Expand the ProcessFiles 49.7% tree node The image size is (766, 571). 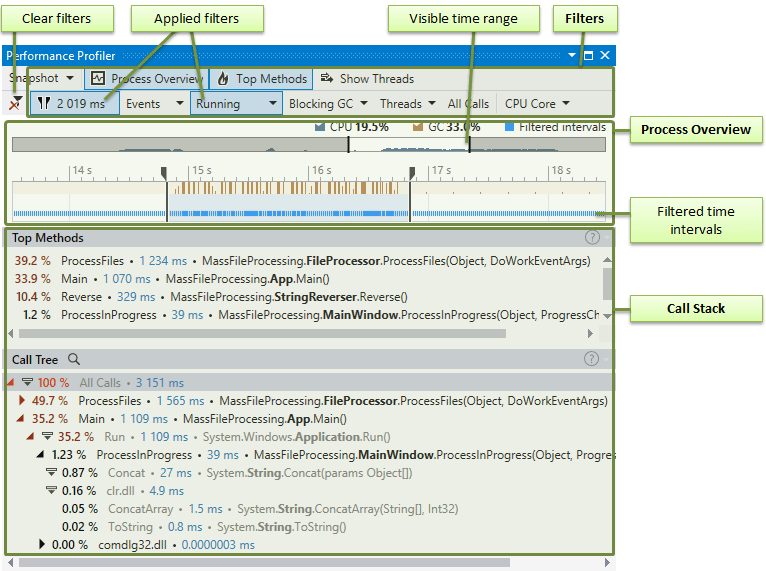click(23, 401)
